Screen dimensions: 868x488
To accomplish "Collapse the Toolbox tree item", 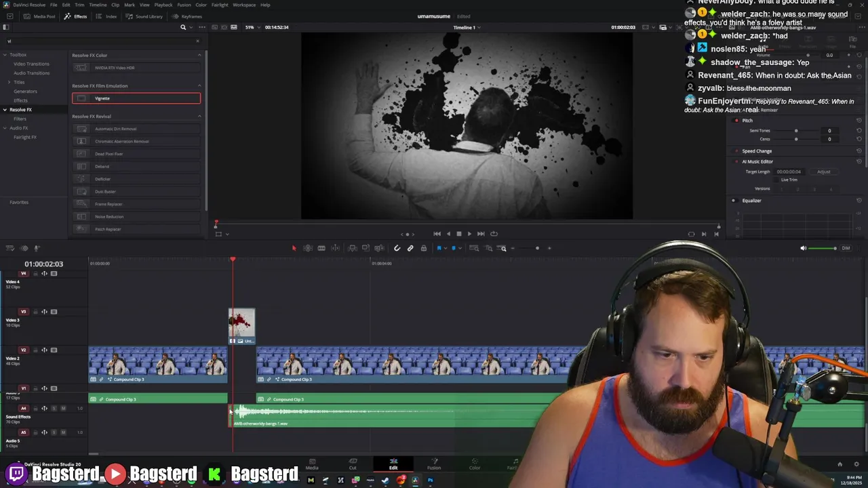I will pos(5,55).
